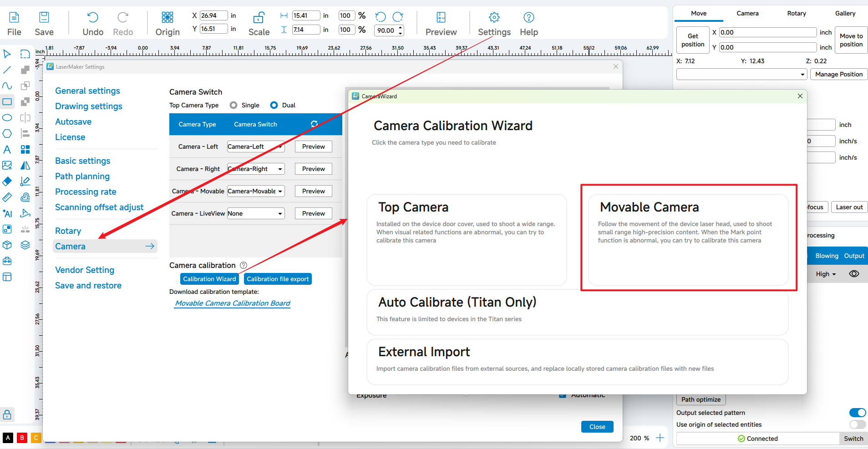This screenshot has width=868, height=449.
Task: Click the toolbox icon in left sidebar
Action: click(x=7, y=261)
